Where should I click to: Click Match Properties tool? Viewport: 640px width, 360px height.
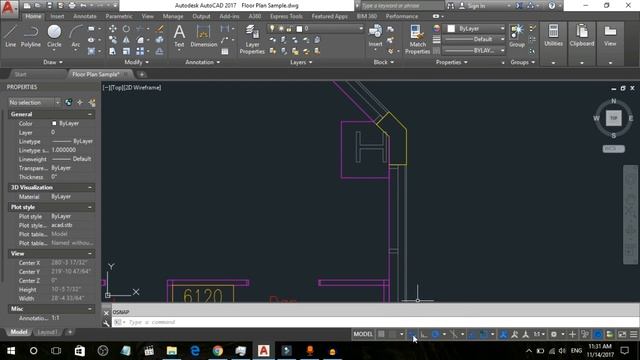(x=417, y=39)
